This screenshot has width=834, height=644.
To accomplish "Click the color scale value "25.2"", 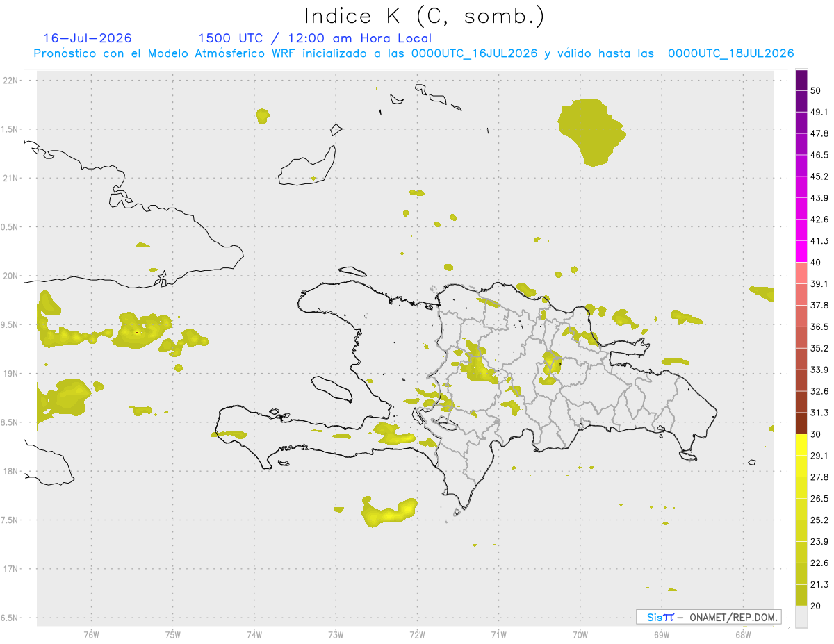I will tap(819, 520).
